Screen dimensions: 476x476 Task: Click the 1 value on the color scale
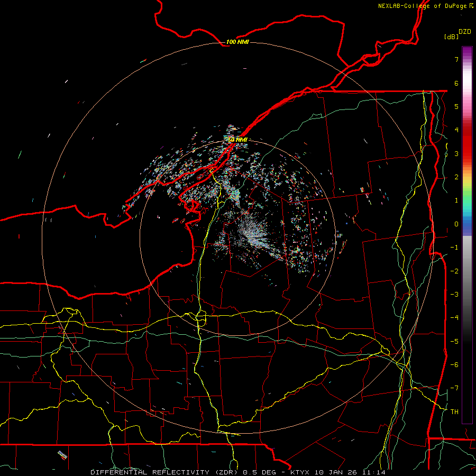(x=456, y=200)
